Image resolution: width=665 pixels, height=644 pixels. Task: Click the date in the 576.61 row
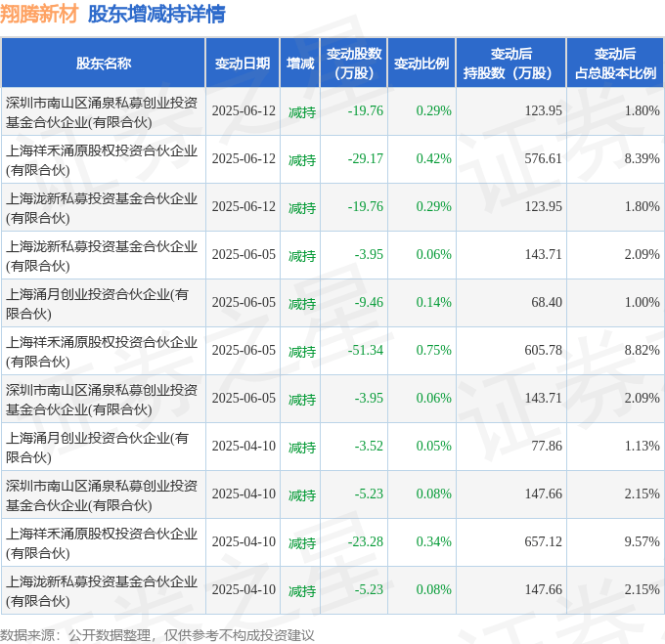[x=244, y=159]
